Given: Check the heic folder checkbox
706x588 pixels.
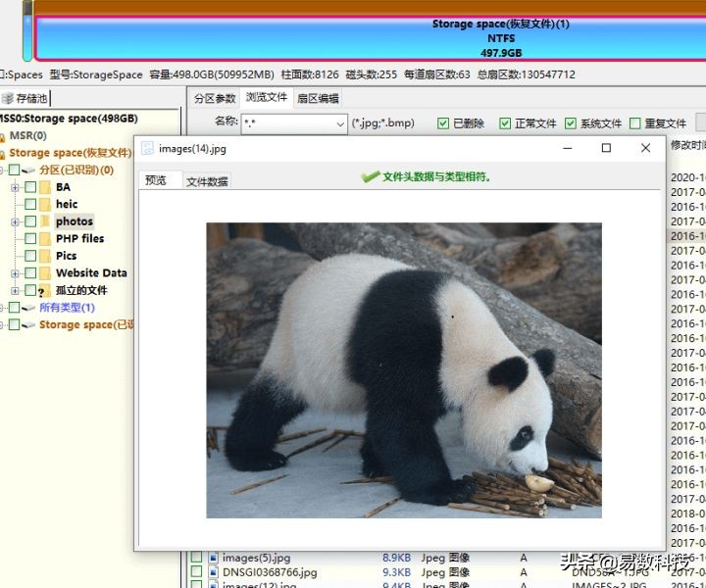Looking at the screenshot, I should pyautogui.click(x=30, y=204).
